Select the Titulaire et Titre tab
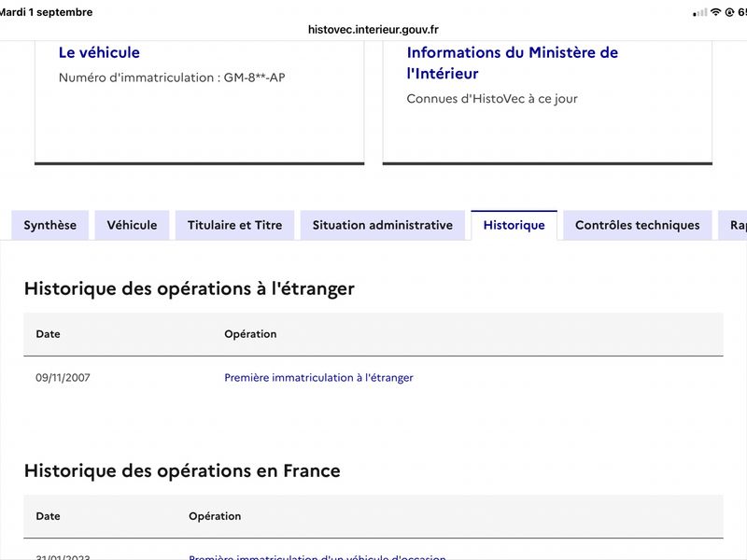The image size is (747, 560). pyautogui.click(x=235, y=225)
